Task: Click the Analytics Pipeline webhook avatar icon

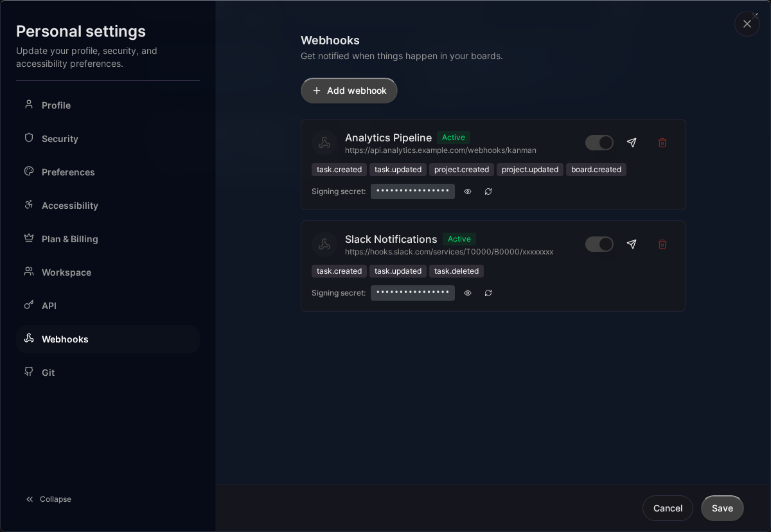Action: pyautogui.click(x=324, y=143)
